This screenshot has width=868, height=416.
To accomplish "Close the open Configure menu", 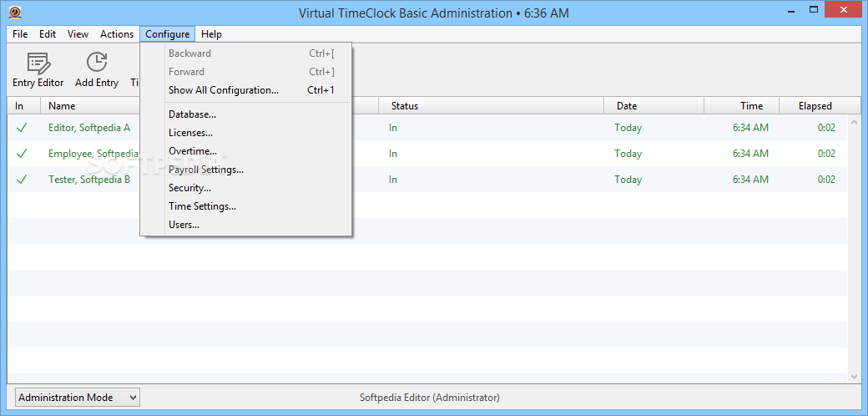I will pos(168,34).
